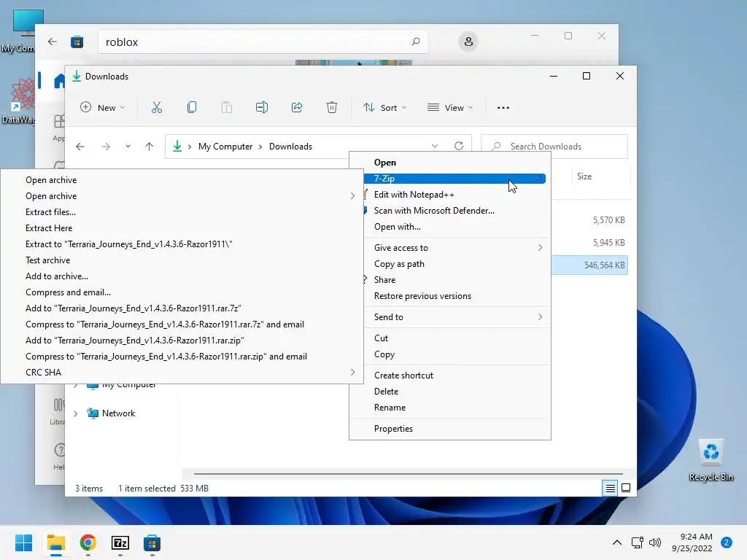Click the Rename icon in Explorer toolbar

262,108
